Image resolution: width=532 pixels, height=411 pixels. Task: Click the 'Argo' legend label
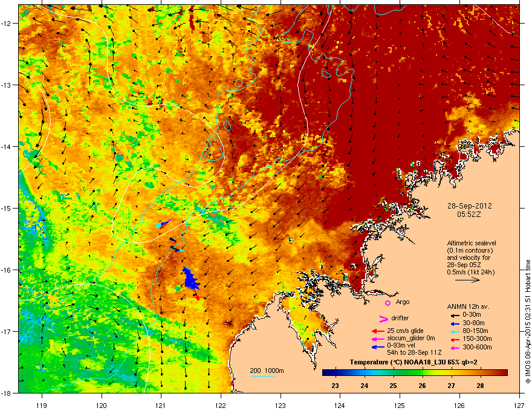(403, 302)
